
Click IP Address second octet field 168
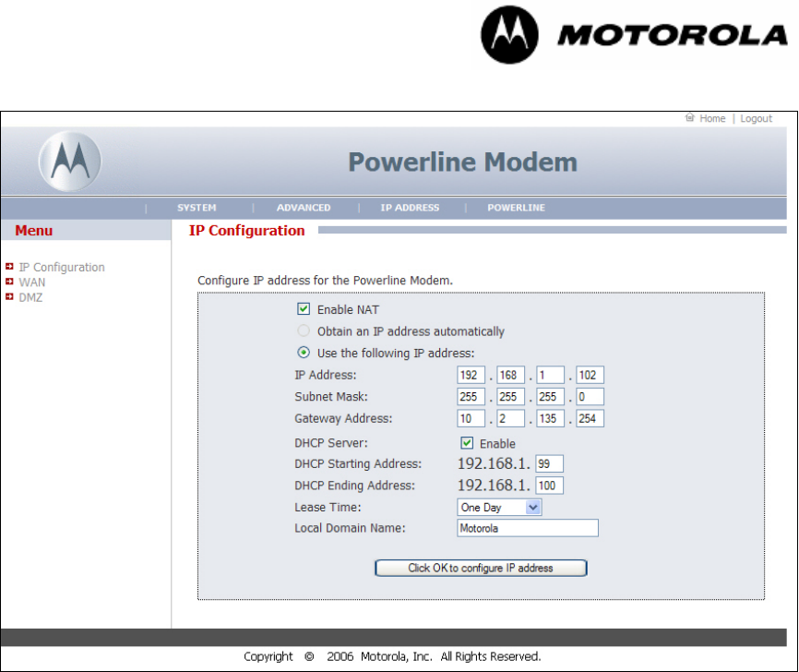510,375
